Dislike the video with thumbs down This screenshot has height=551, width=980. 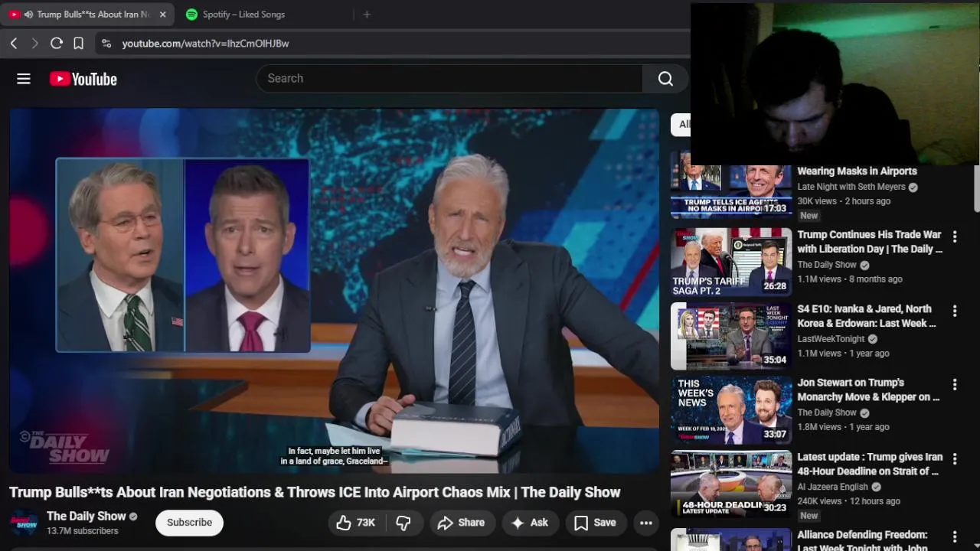point(403,523)
